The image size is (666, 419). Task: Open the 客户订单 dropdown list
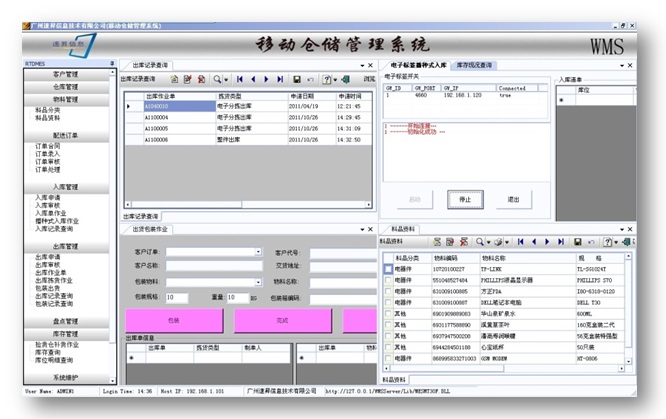[259, 253]
